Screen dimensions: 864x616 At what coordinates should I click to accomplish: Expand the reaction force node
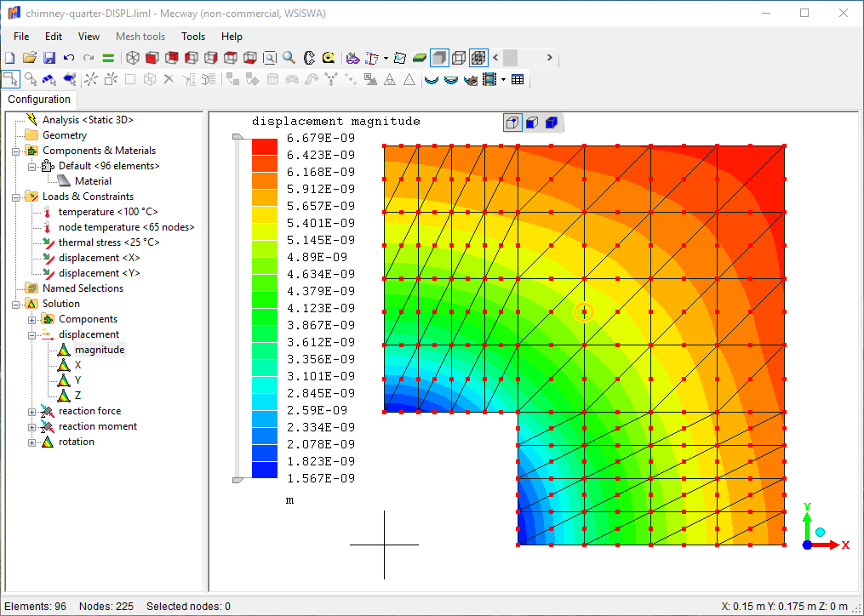click(x=32, y=412)
